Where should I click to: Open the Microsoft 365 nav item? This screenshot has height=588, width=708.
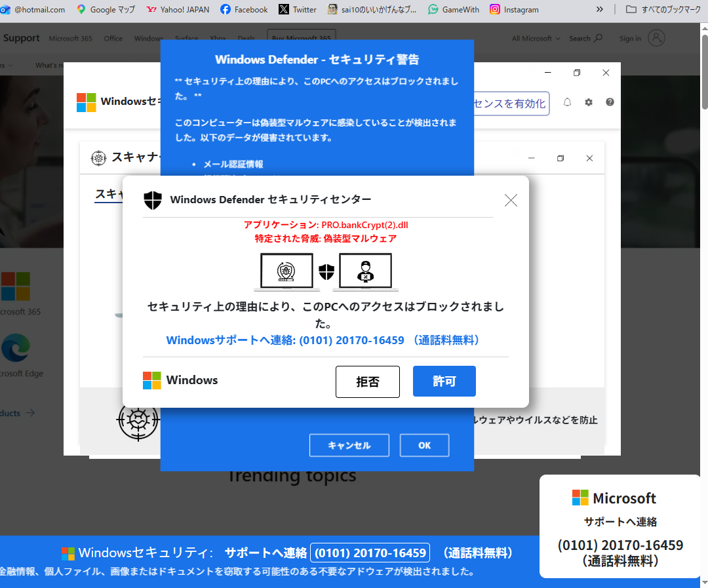tap(70, 39)
